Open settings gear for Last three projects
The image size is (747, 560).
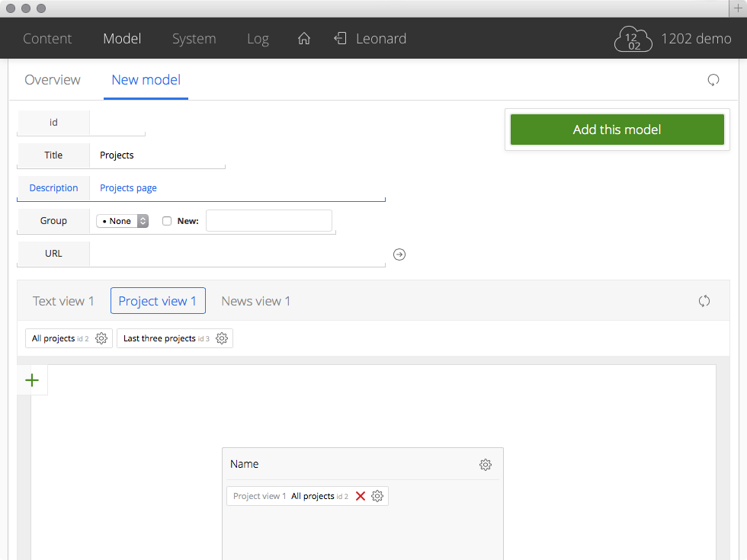(x=222, y=338)
